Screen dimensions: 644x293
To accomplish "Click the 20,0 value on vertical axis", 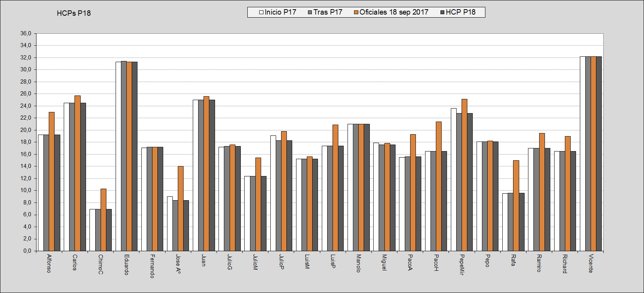I will [x=26, y=130].
